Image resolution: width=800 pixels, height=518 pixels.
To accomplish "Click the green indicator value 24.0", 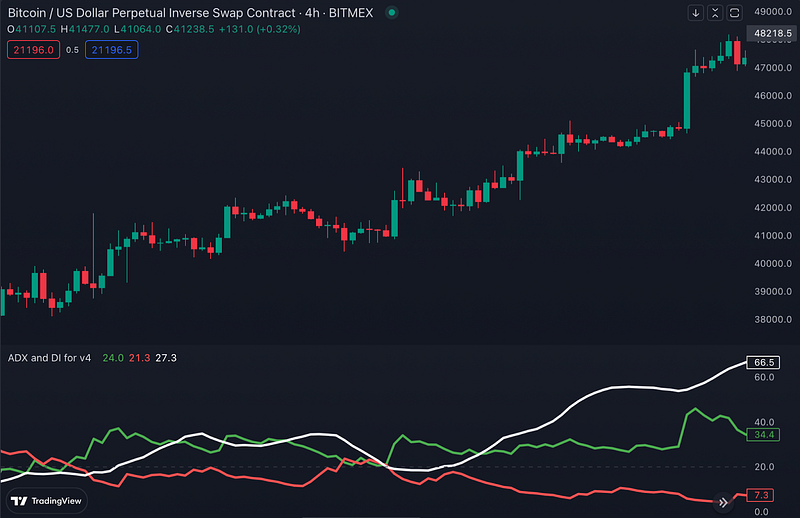I will (113, 358).
